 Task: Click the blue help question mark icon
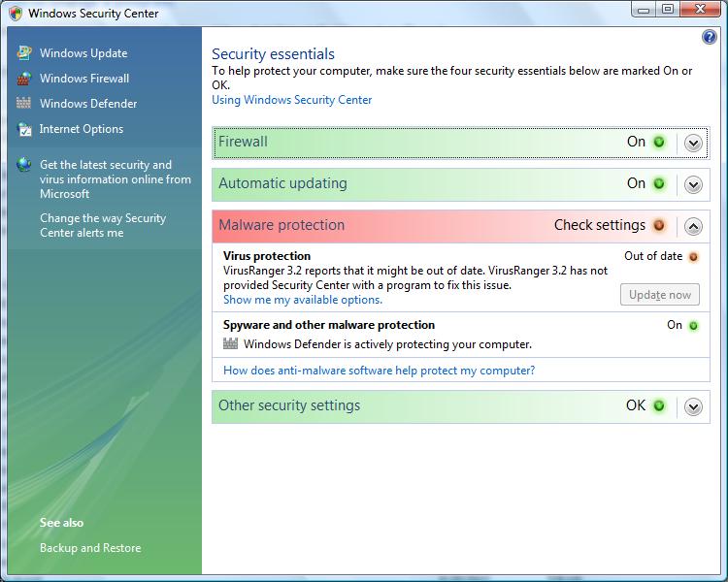[709, 37]
